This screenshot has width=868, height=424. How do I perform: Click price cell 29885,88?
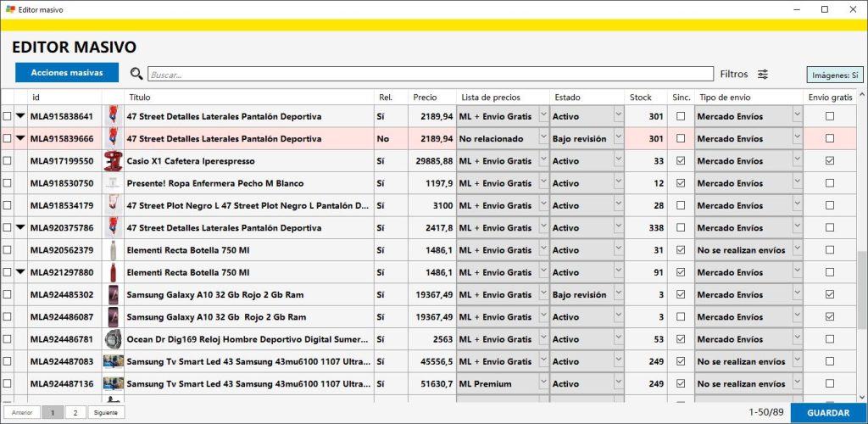click(x=434, y=161)
